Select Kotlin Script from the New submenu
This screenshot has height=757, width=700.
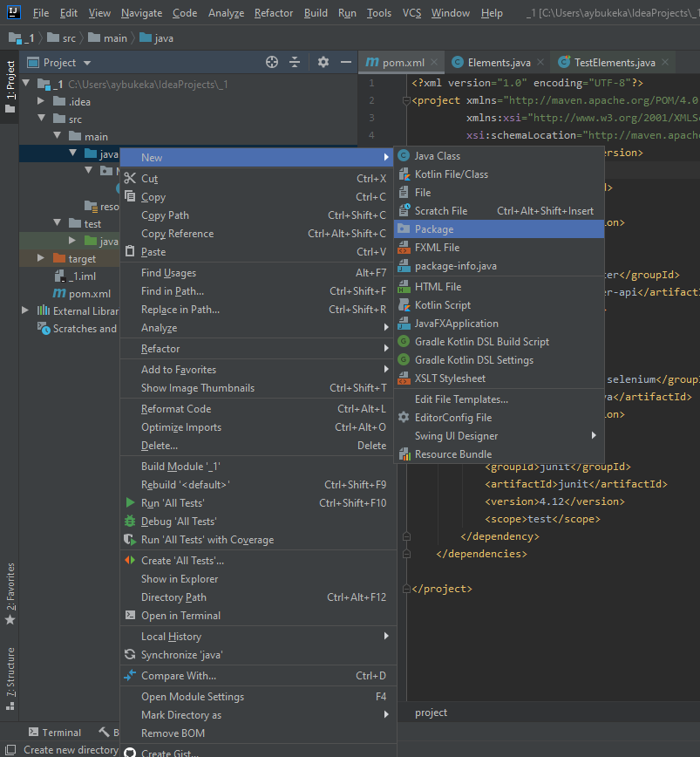[499, 305]
